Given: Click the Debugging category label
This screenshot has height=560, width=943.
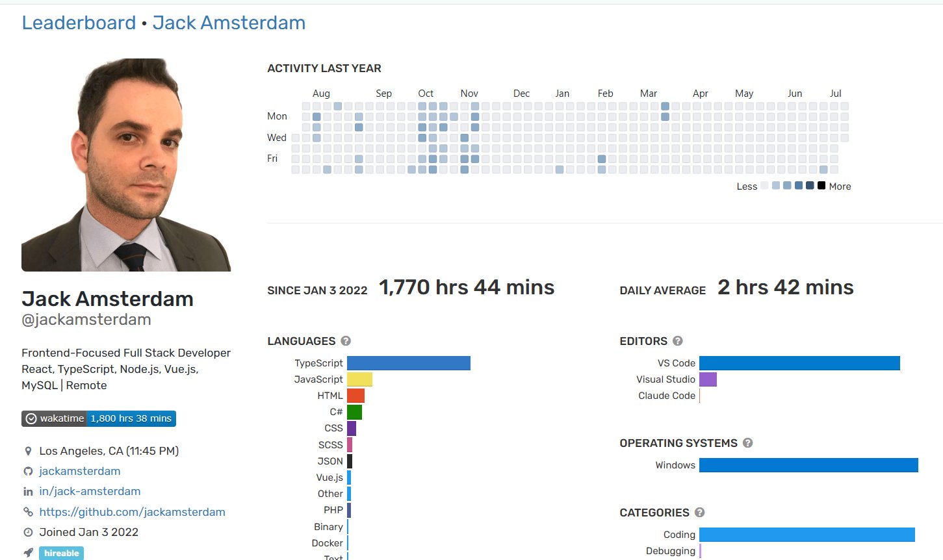Looking at the screenshot, I should [x=671, y=551].
